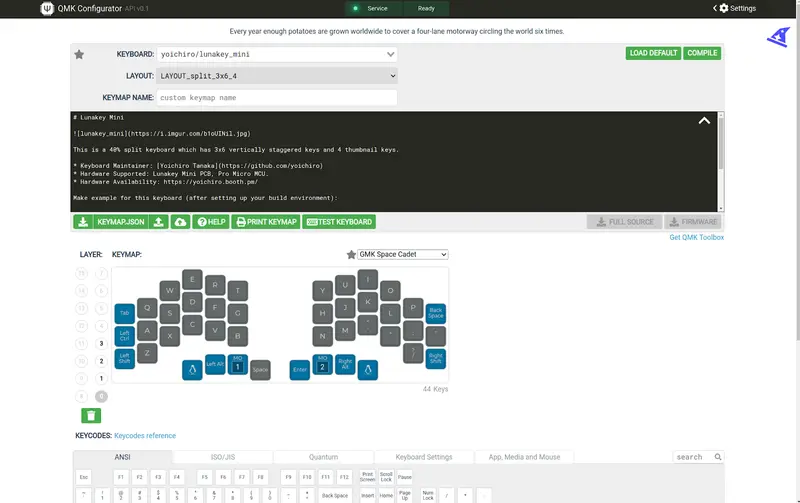Switch to layer 14
Viewport: 800px width, 503px height.
82,291
